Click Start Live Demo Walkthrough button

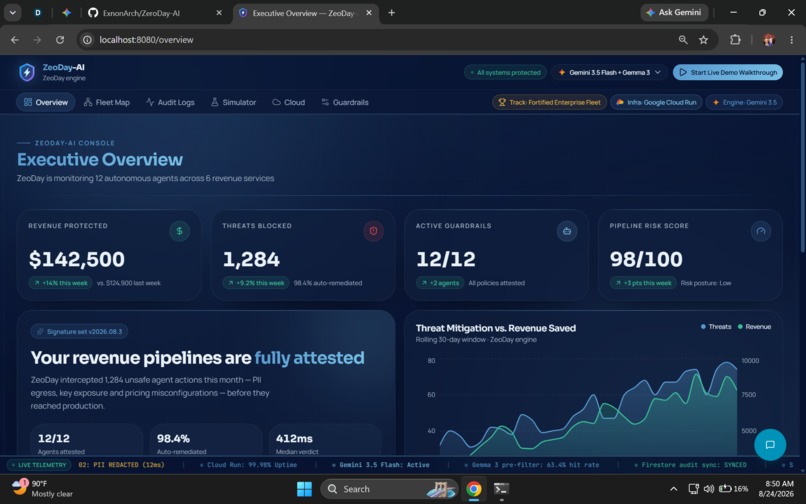728,73
